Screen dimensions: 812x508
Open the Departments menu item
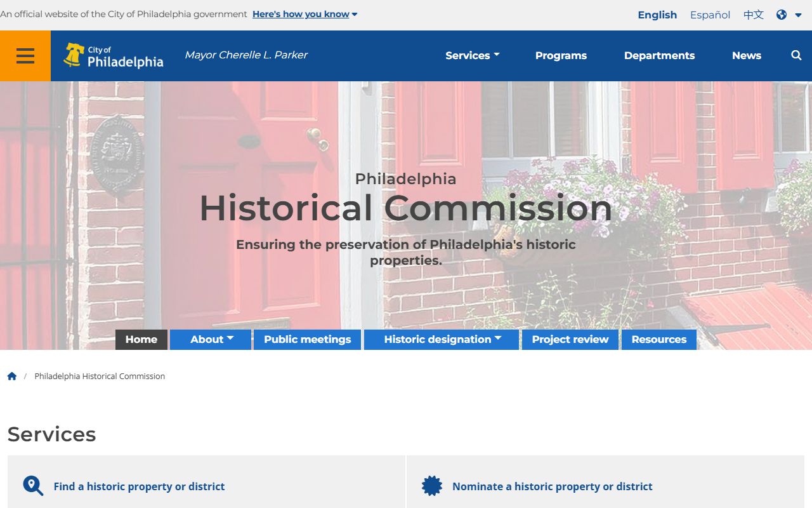(x=659, y=56)
